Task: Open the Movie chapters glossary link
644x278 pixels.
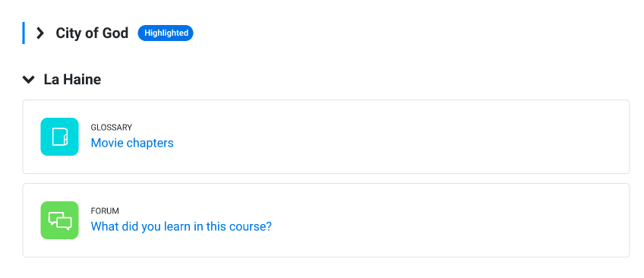Action: click(132, 143)
